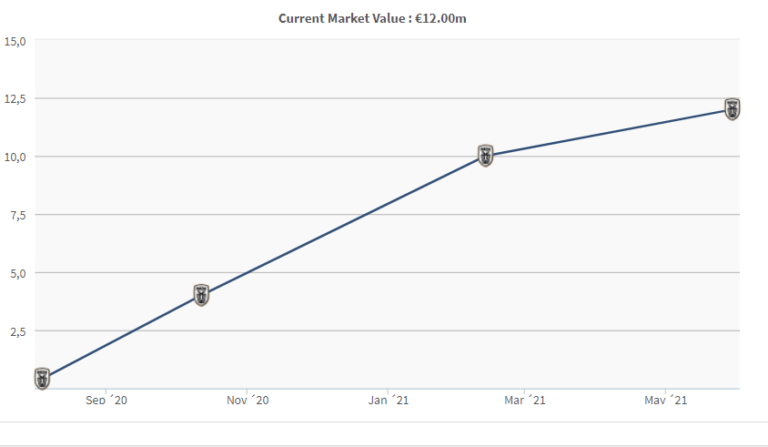Click the 2,5 y-axis label
The width and height of the screenshot is (768, 447).
point(17,331)
